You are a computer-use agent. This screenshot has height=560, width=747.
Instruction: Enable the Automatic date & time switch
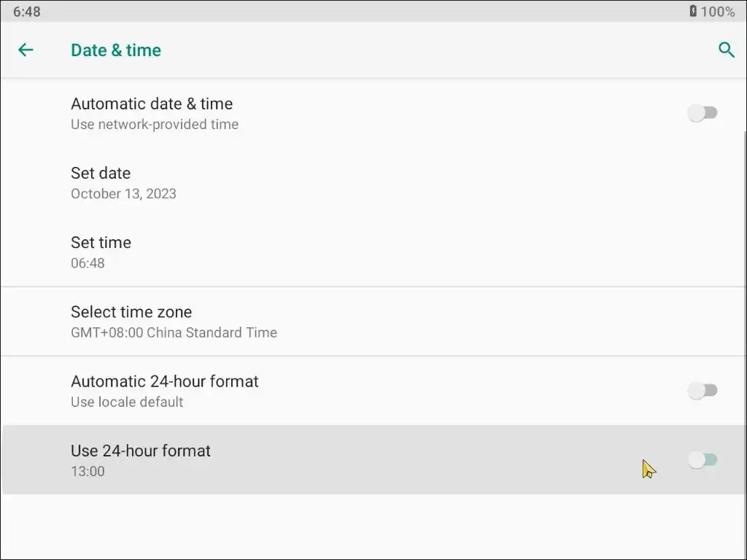703,113
